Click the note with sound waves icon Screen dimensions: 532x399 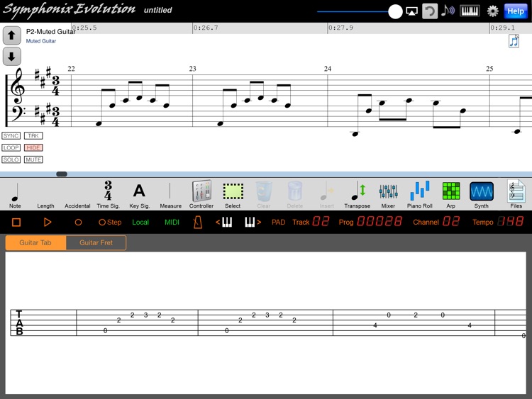click(448, 11)
